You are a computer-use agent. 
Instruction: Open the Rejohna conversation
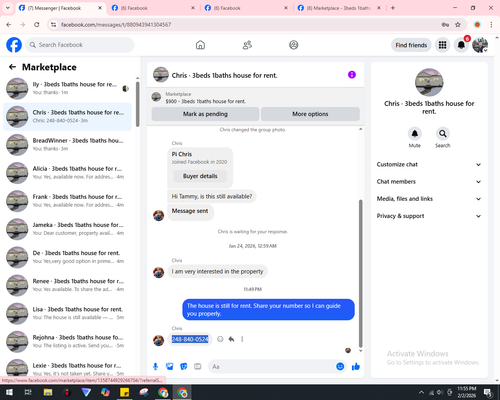pos(67,342)
